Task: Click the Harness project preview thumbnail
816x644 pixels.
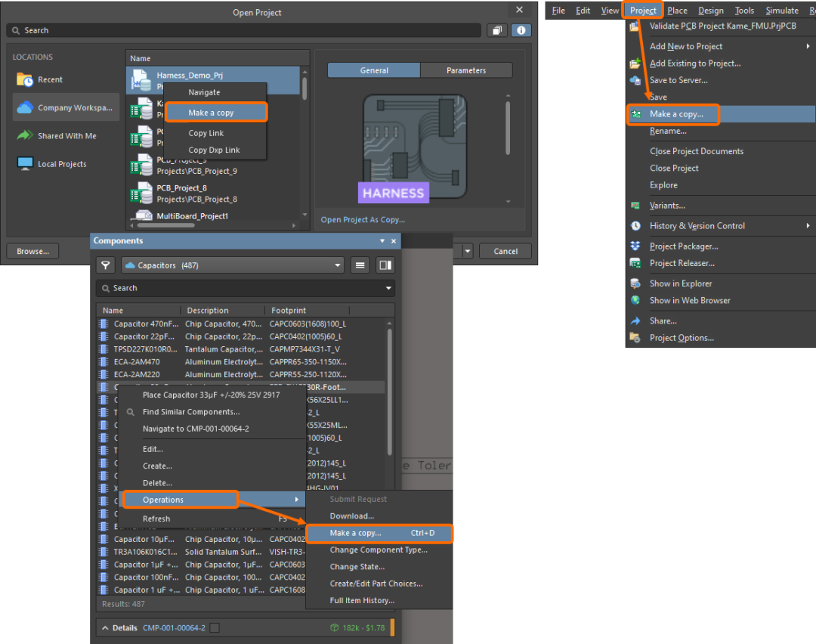Action: coord(414,148)
